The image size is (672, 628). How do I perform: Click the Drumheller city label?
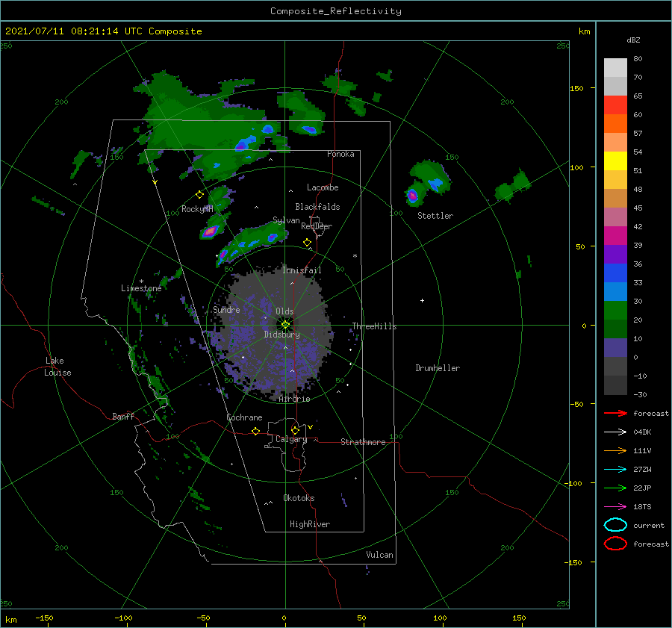(x=438, y=368)
